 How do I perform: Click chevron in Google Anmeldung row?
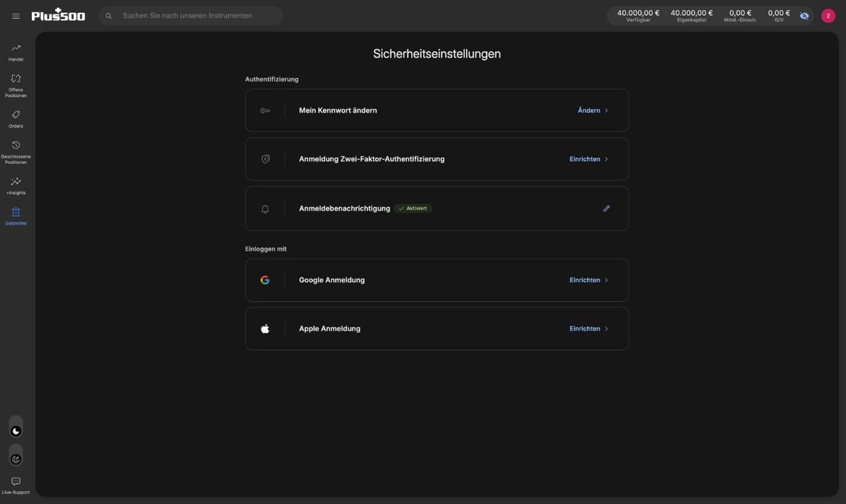pyautogui.click(x=606, y=280)
